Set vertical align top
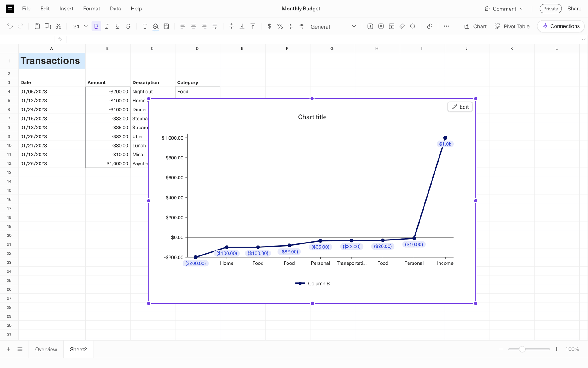The height and width of the screenshot is (368, 588). (253, 26)
